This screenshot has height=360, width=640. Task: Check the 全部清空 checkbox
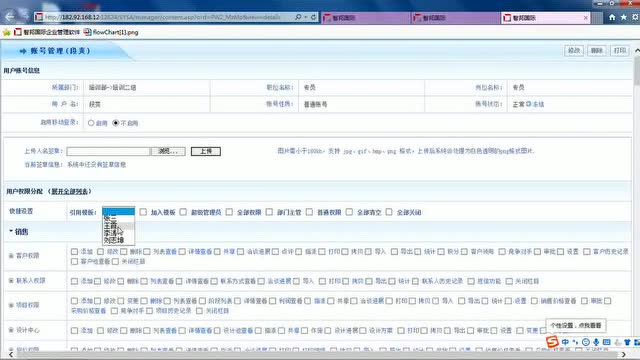tap(349, 212)
